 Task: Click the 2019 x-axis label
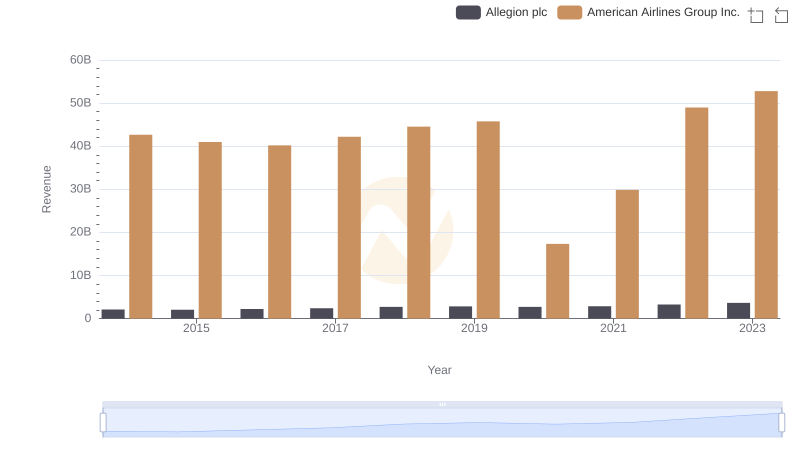click(x=474, y=328)
